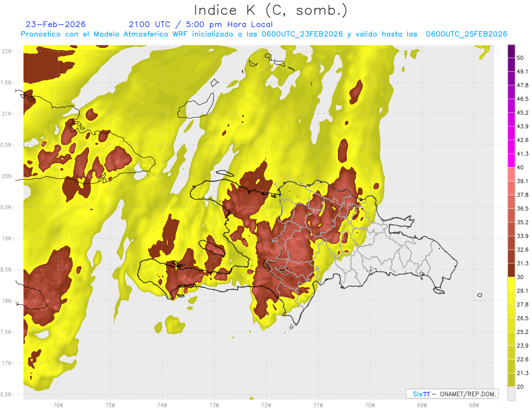Click the color scale label "37.8"
Screen dimensions: 532x411
(523, 195)
